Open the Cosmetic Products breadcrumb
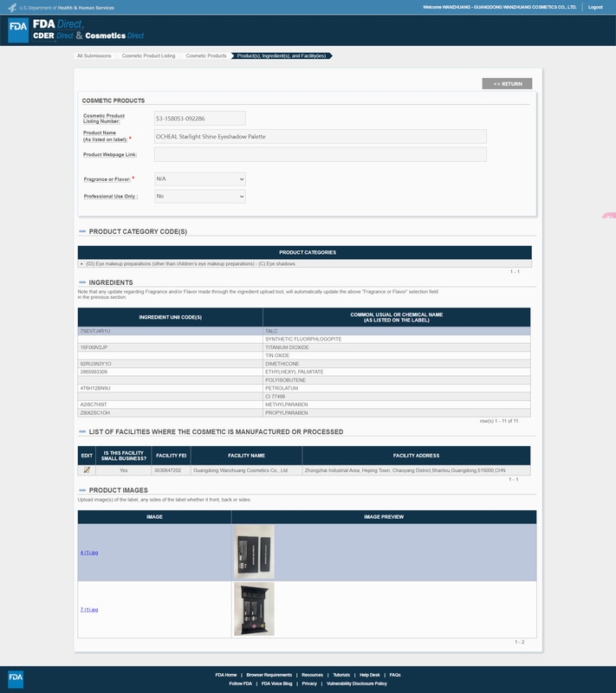616x693 pixels. coord(206,55)
